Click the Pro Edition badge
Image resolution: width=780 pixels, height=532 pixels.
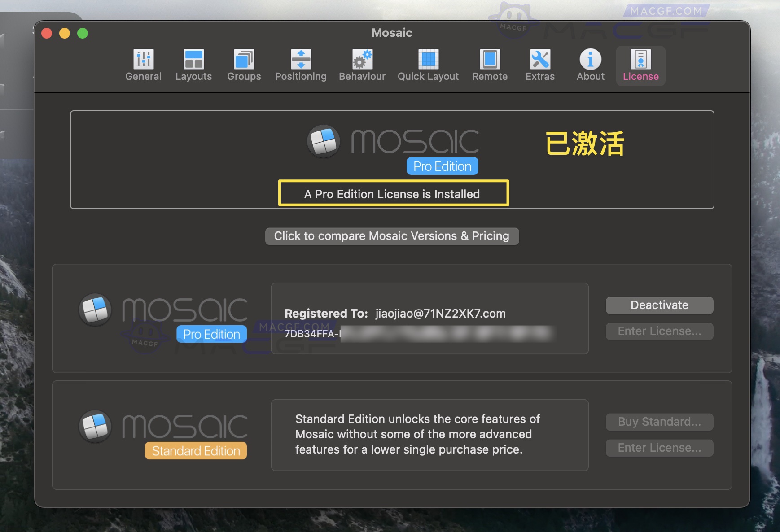point(211,334)
